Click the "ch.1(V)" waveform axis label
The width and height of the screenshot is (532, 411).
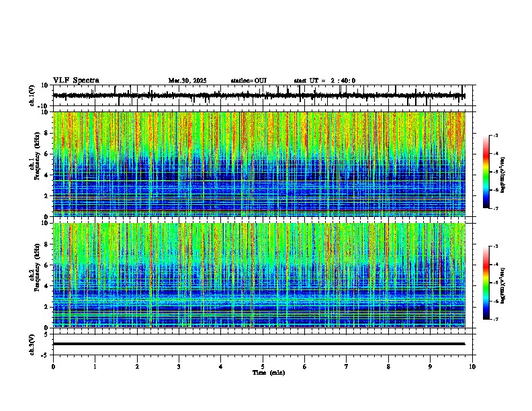coord(32,95)
